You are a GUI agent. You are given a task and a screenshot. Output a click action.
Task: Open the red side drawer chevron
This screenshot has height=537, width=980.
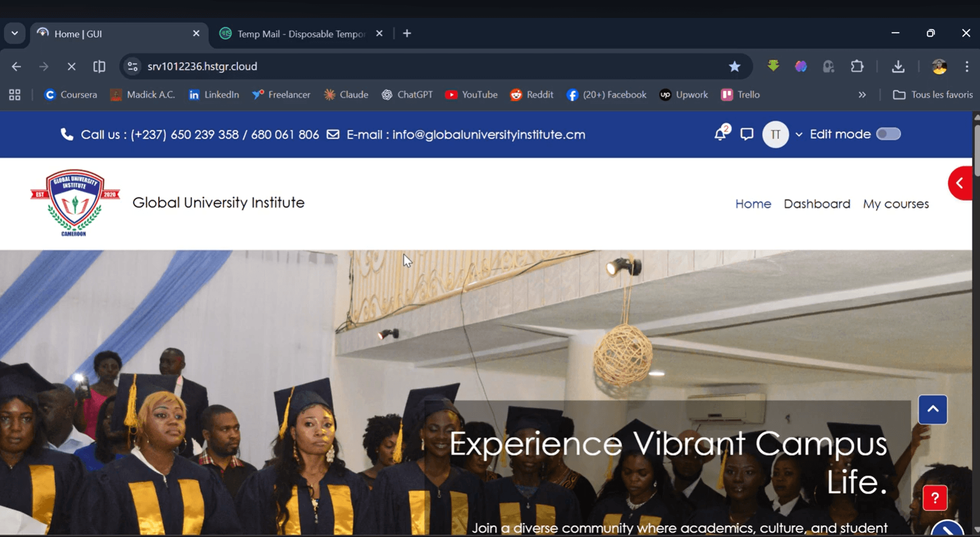point(960,183)
